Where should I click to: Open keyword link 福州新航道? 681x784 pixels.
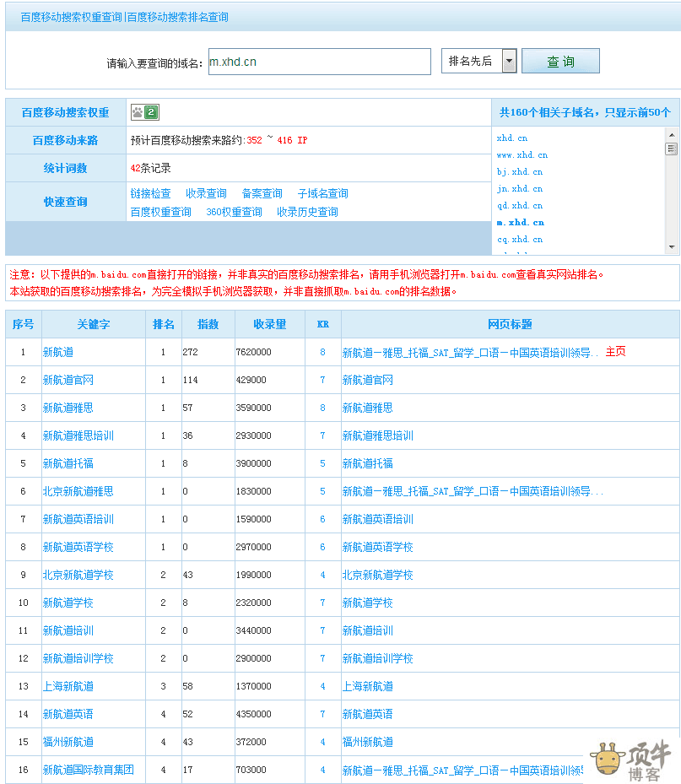tap(68, 742)
